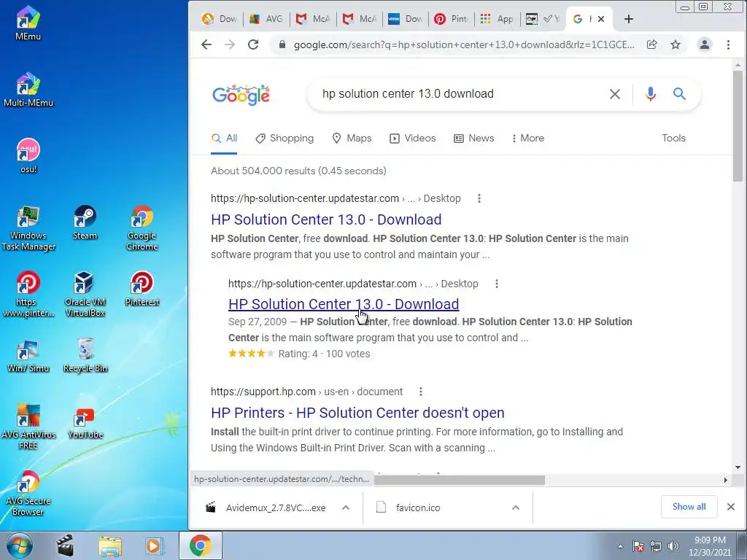Click the network icon in system tray

(x=656, y=546)
